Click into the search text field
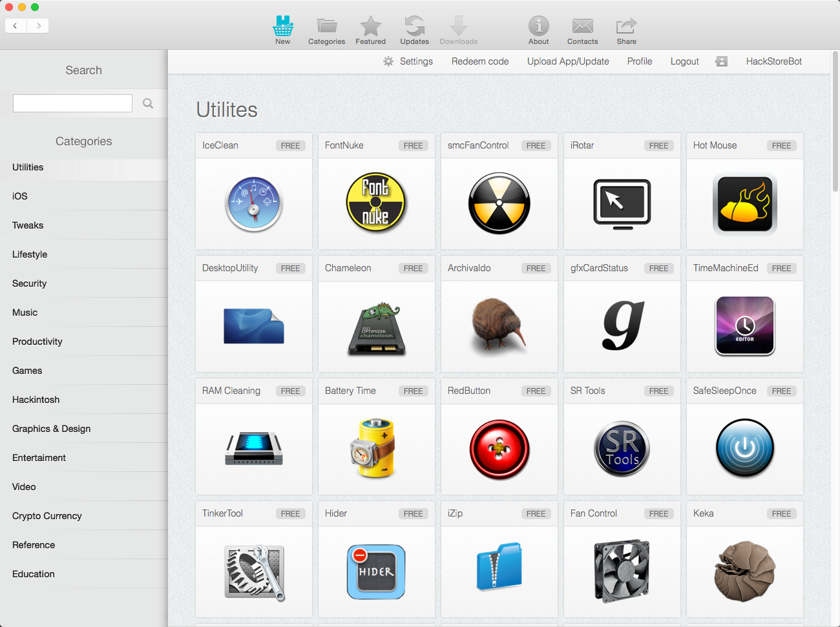Image resolution: width=840 pixels, height=627 pixels. click(x=73, y=103)
